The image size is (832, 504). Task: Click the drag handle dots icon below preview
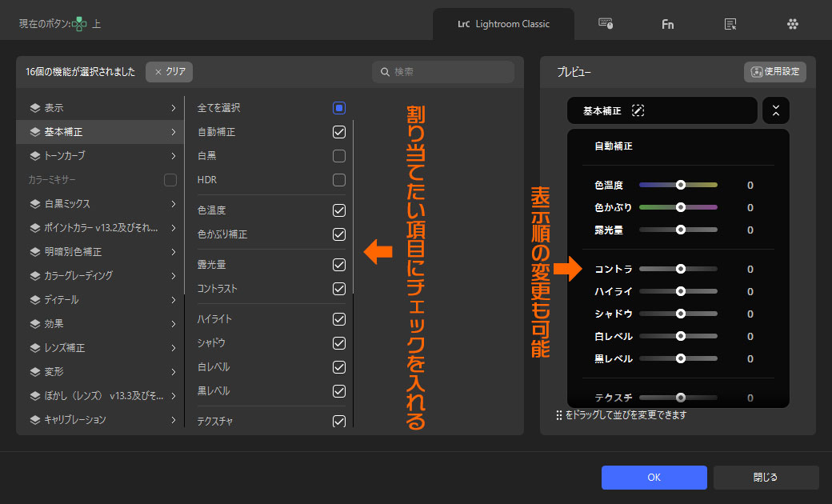[x=559, y=415]
